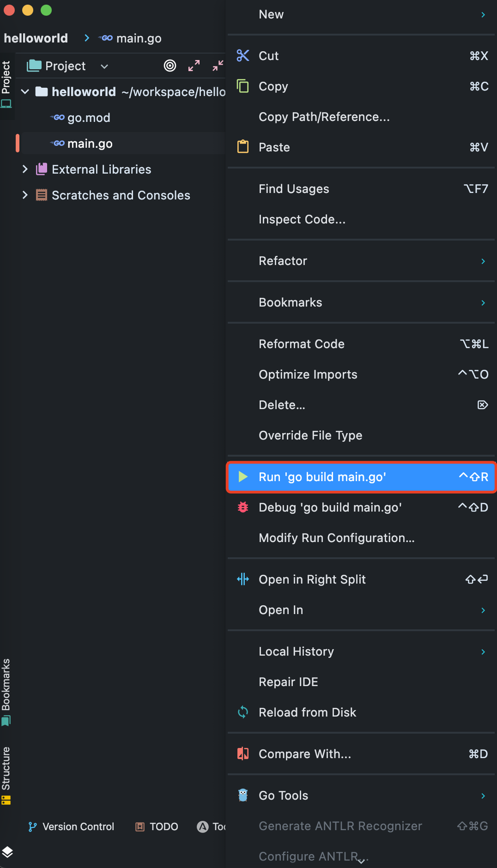The width and height of the screenshot is (497, 868).
Task: Open the Project view dropdown
Action: (x=104, y=66)
